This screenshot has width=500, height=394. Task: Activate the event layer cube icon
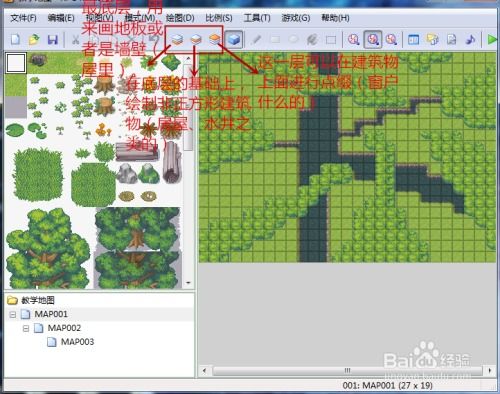234,40
